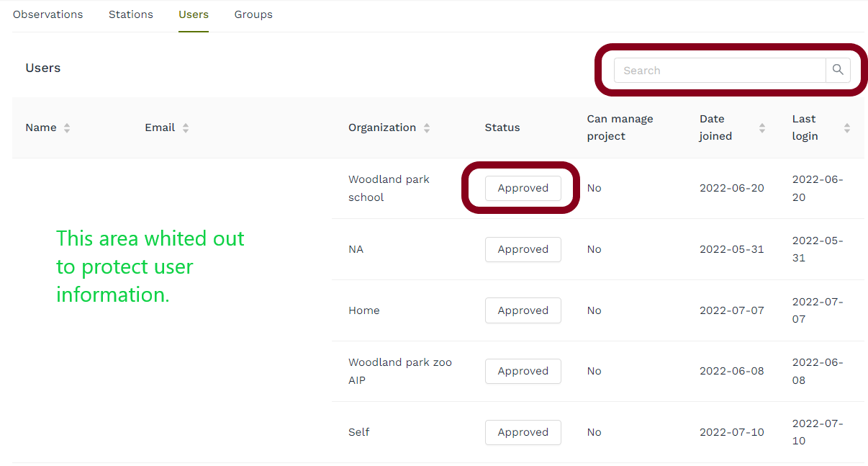Click the Name column header
This screenshot has width=868, height=466.
(x=41, y=127)
